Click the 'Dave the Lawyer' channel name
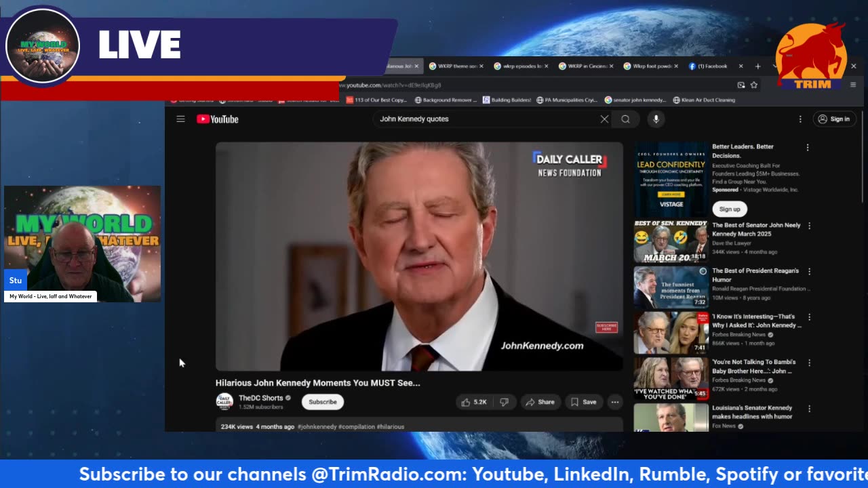Viewport: 868px width, 488px height. point(732,243)
